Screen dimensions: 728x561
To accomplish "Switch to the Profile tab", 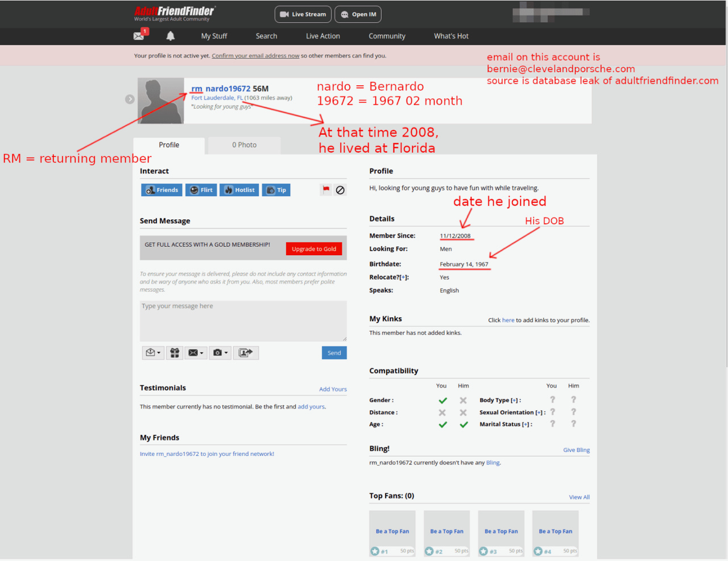I will click(x=169, y=145).
